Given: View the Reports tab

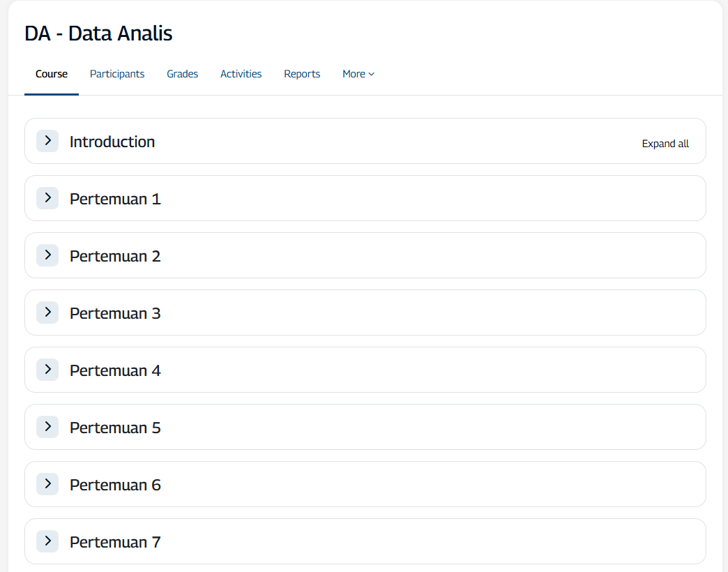Looking at the screenshot, I should click(x=302, y=74).
